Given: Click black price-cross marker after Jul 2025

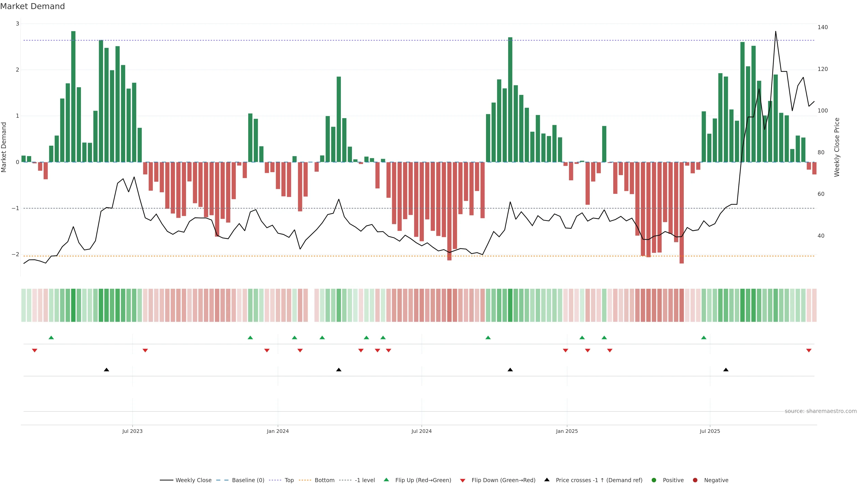Looking at the screenshot, I should pos(726,370).
